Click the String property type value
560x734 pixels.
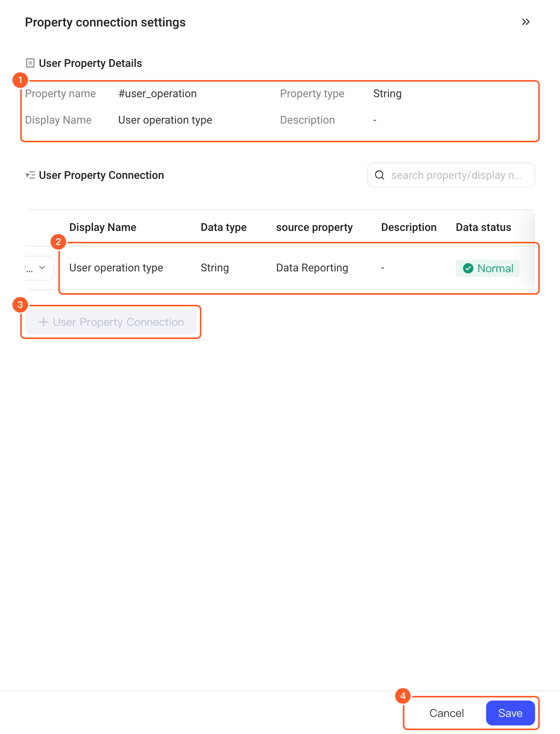click(387, 94)
